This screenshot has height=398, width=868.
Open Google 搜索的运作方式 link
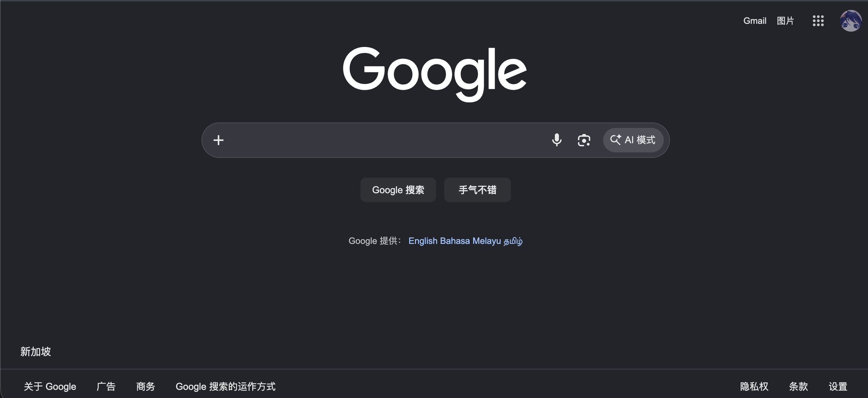click(x=225, y=386)
